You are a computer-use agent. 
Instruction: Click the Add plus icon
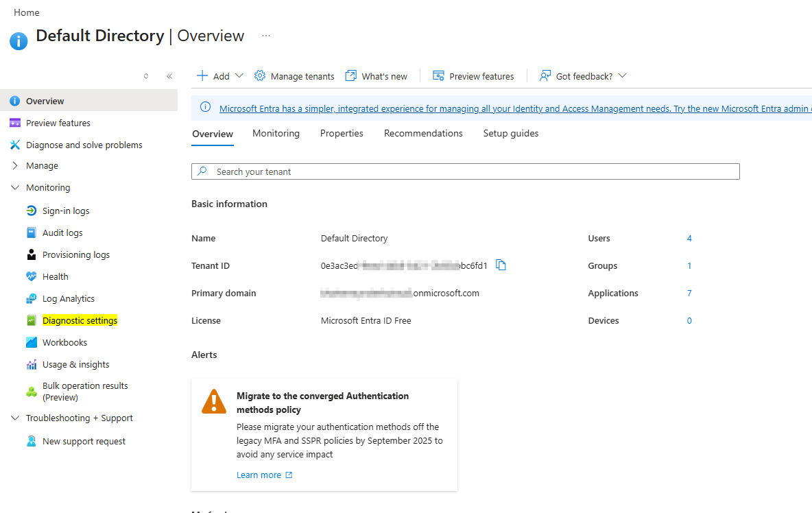[x=202, y=76]
